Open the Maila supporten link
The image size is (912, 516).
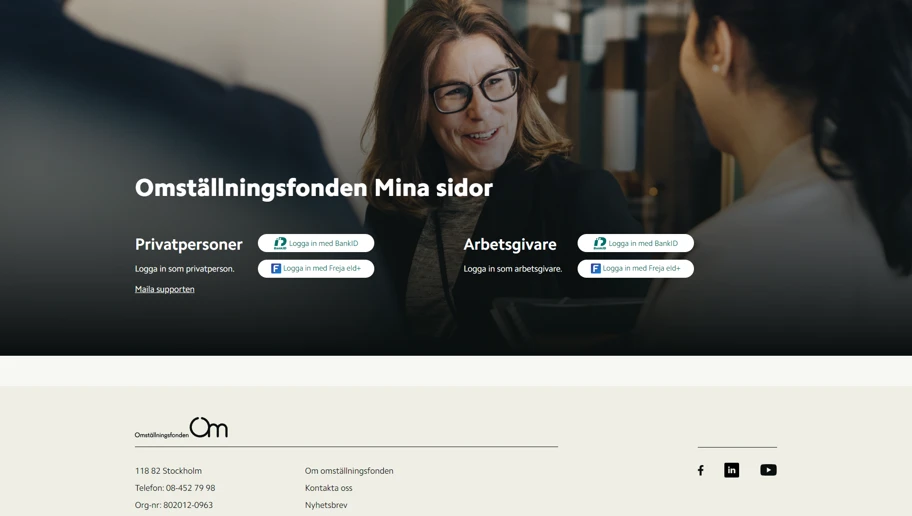pos(165,289)
